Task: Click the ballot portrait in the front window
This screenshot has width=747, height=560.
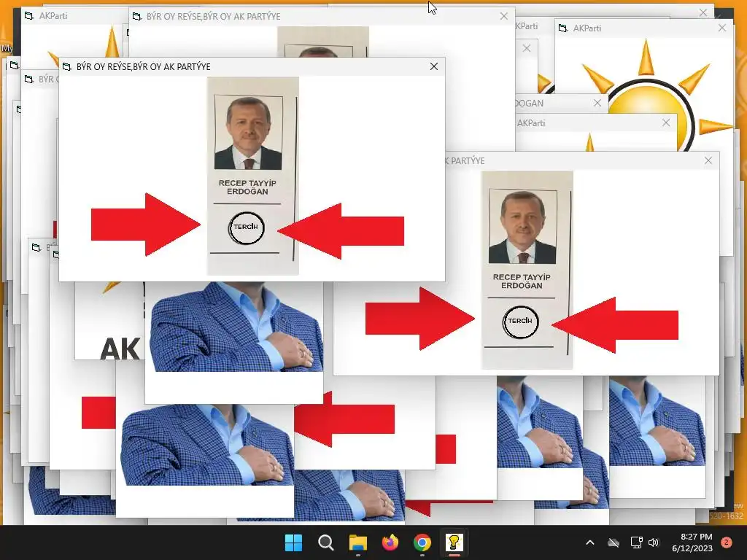Action: click(248, 133)
